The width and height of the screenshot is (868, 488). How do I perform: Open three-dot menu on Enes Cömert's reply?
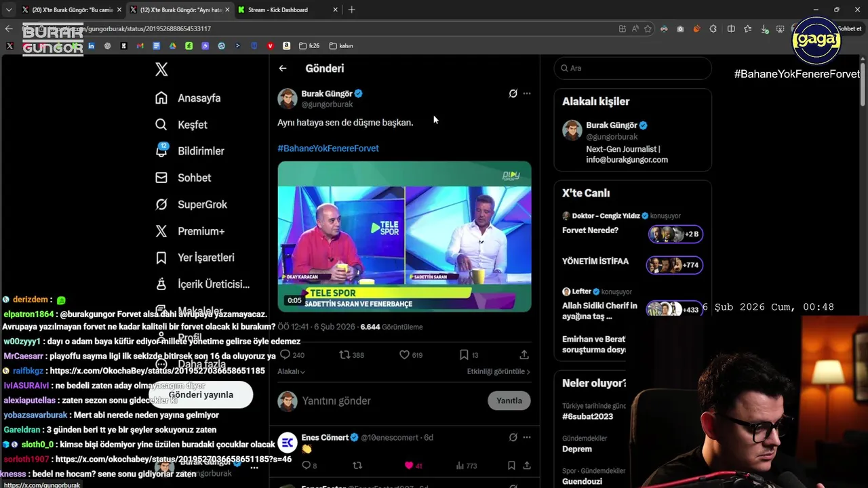(527, 437)
